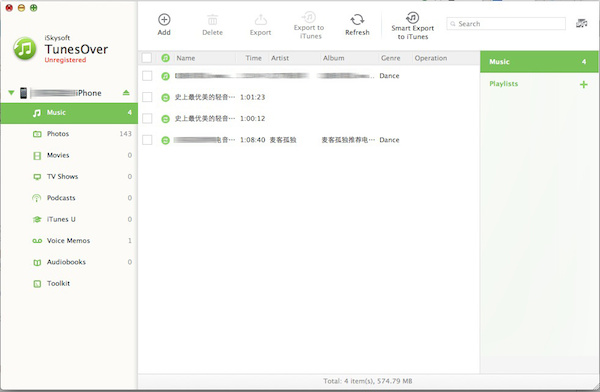Screen dimensions: 600x392
Task: Click Export to iTunes icon
Action: click(309, 17)
